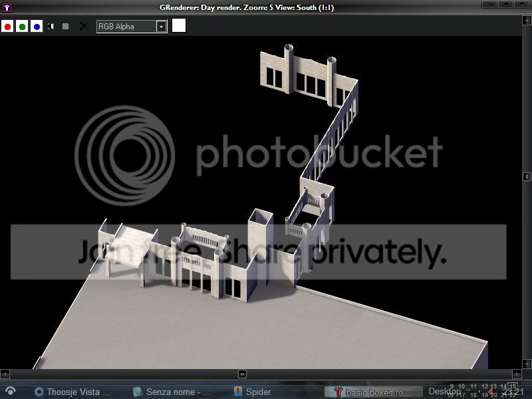Click the vertical scrollbar up arrow

[x=527, y=21]
